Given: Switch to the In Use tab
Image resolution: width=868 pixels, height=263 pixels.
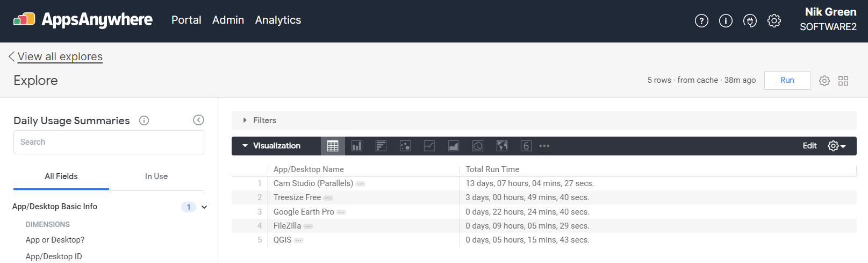Looking at the screenshot, I should (156, 176).
